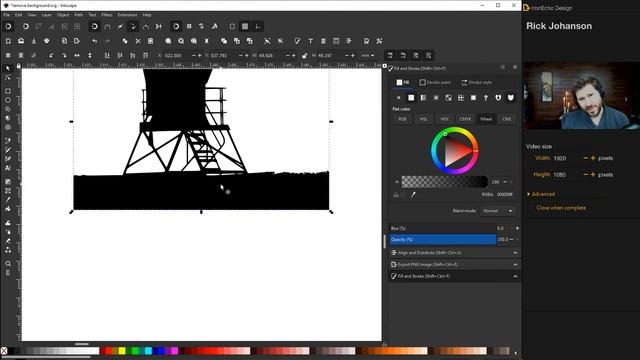This screenshot has height=360, width=640.
Task: Set fill to Linear gradient
Action: point(423,98)
